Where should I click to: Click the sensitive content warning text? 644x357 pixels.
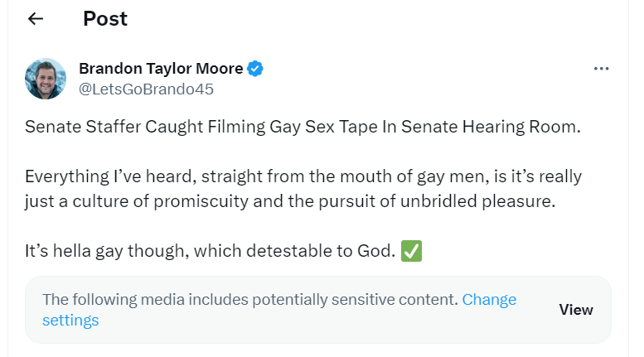(249, 300)
